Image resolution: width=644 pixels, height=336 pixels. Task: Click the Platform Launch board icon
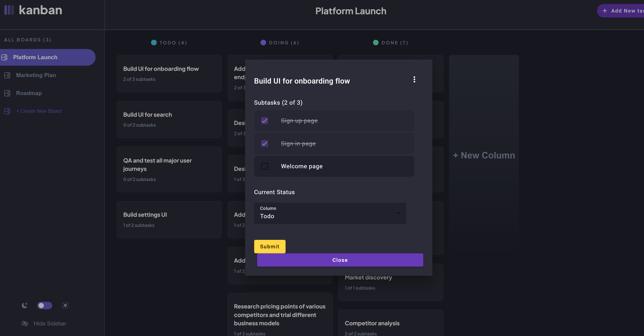click(x=4, y=57)
